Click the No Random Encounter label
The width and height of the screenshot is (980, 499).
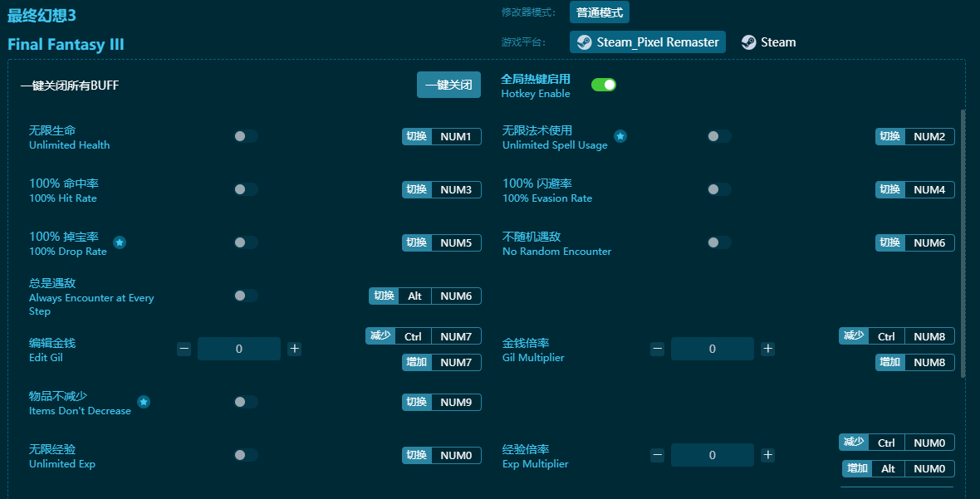pos(557,251)
